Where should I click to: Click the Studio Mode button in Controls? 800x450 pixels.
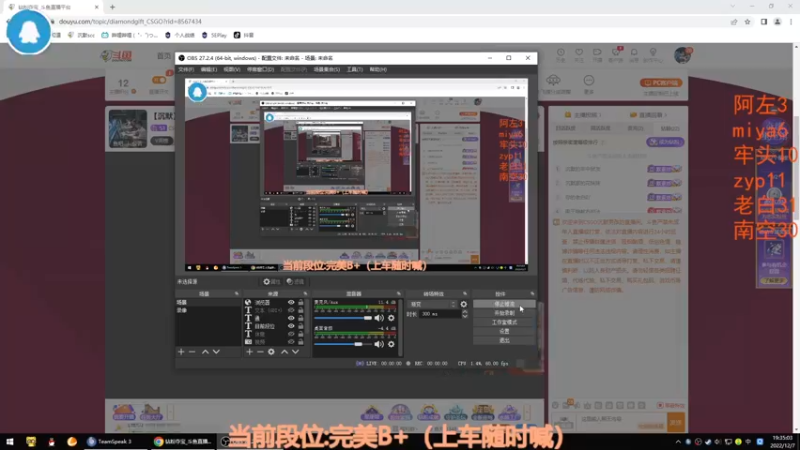coord(504,322)
